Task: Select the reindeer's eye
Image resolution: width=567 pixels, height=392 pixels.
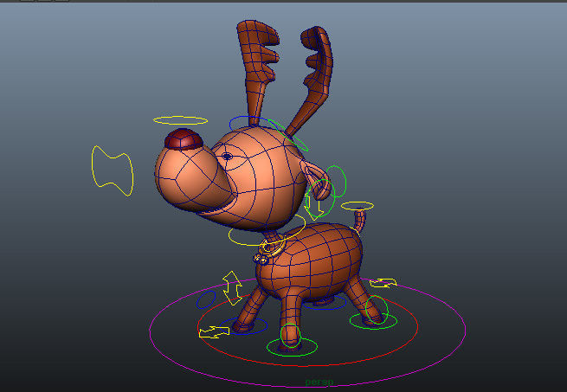Action: pos(227,157)
